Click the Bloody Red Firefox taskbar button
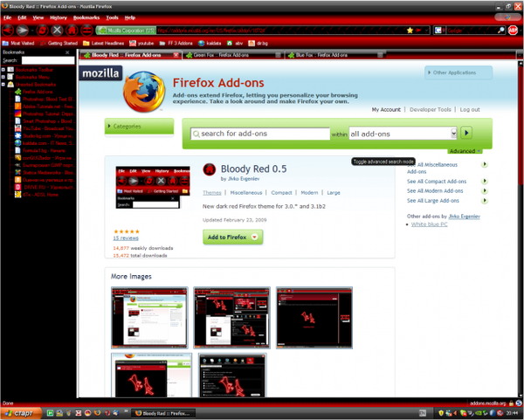524x420 pixels. (162, 413)
